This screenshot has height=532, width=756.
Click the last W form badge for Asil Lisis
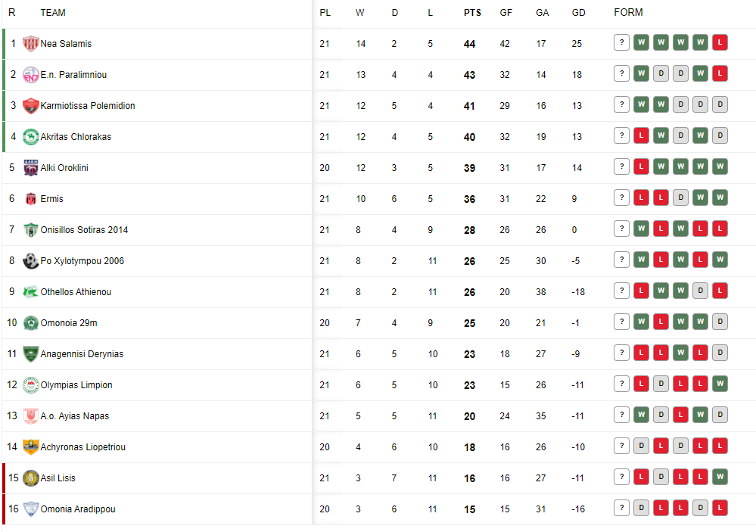[720, 477]
